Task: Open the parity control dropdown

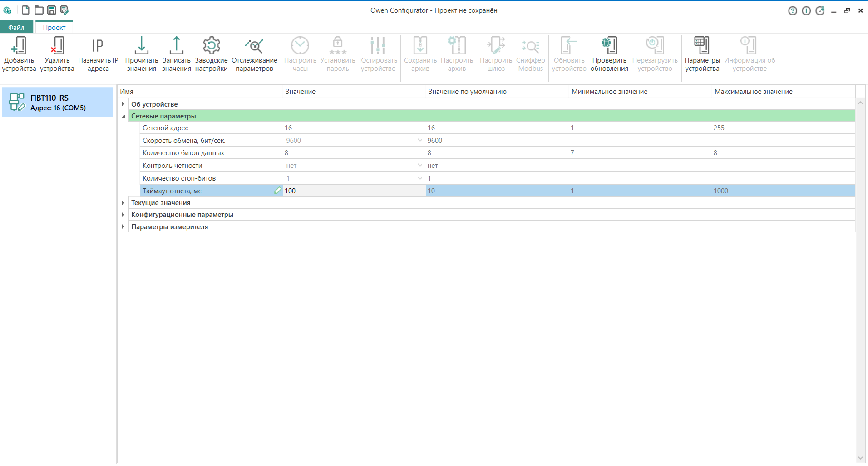Action: coord(419,166)
